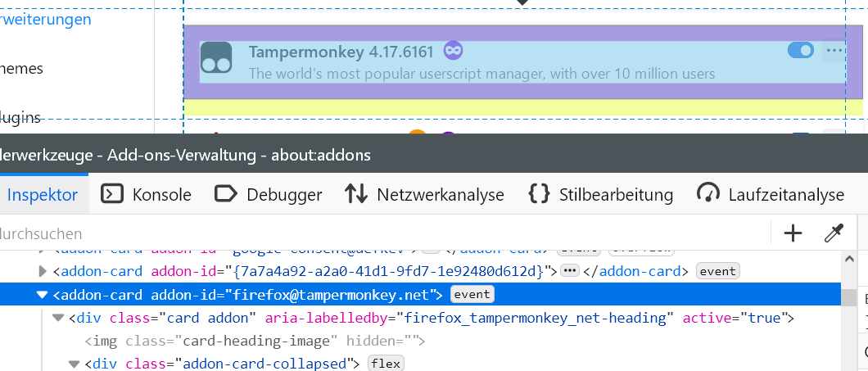Viewport: 868px width, 371px height.
Task: Select the firefox_tampermonkey_net-heading attribute value
Action: tap(536, 318)
